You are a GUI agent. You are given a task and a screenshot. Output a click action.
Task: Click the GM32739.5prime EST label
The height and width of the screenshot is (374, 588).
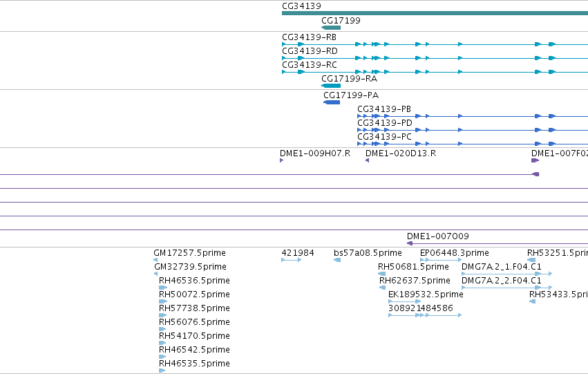(191, 267)
